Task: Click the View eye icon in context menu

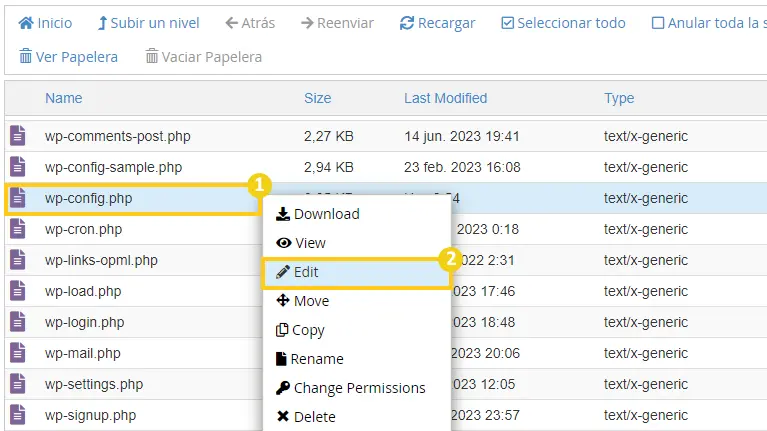Action: [284, 243]
